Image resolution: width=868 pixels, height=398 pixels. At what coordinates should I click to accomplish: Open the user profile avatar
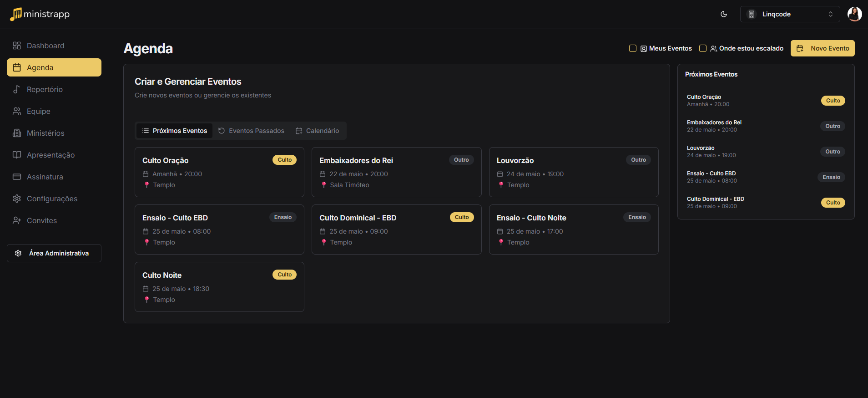854,14
